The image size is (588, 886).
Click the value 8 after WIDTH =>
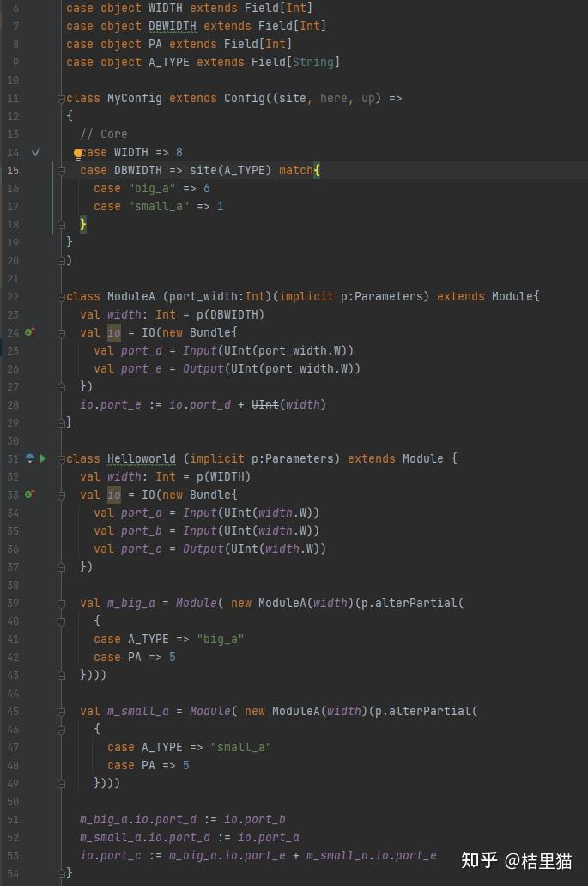179,152
